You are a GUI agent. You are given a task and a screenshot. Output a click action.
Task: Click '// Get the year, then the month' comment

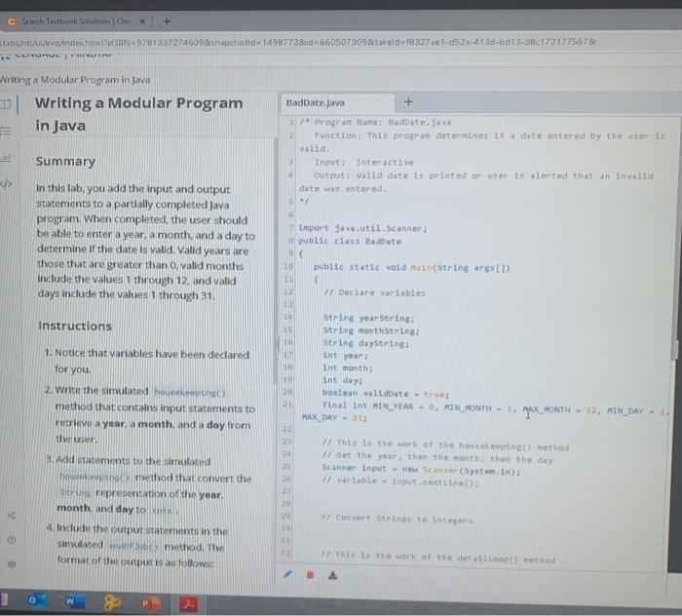tap(437, 458)
